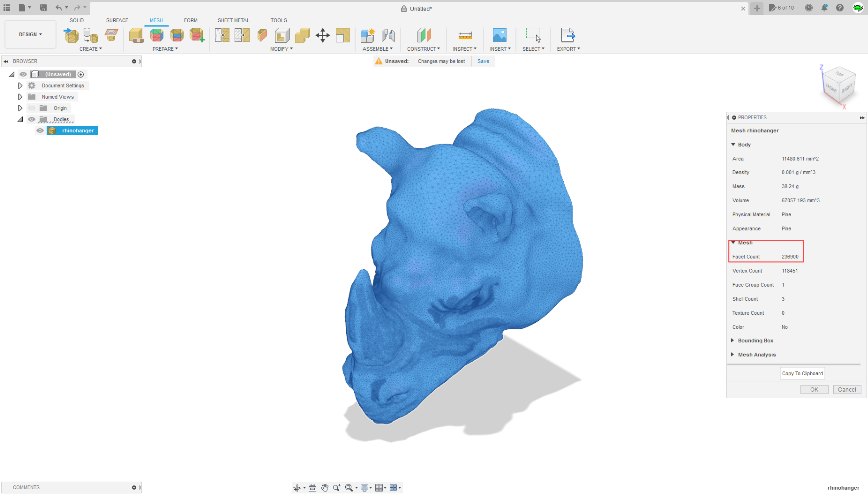868x495 pixels.
Task: Open the SURFACE ribbon tab
Action: click(117, 20)
